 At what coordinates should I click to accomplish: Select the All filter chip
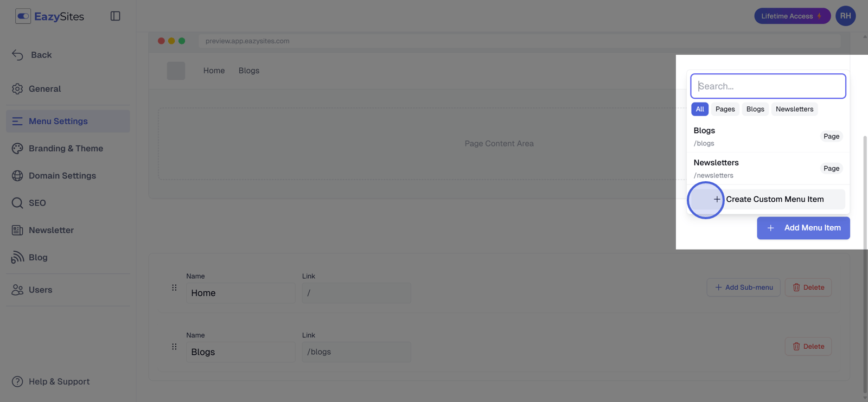(700, 109)
